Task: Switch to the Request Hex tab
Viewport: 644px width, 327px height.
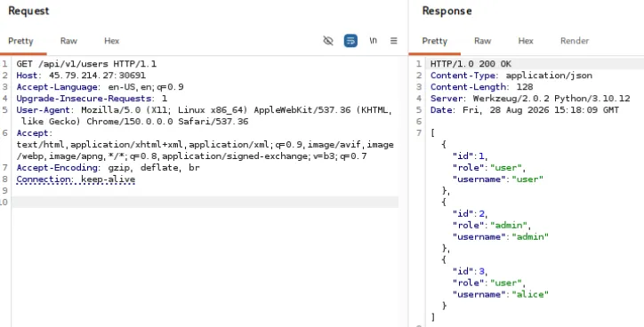Action: (111, 41)
